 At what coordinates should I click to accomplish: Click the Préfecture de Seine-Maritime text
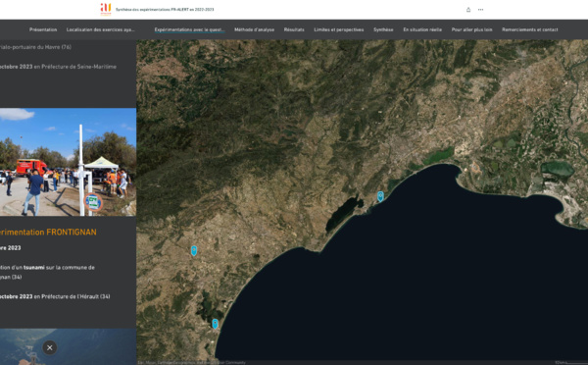(x=78, y=67)
